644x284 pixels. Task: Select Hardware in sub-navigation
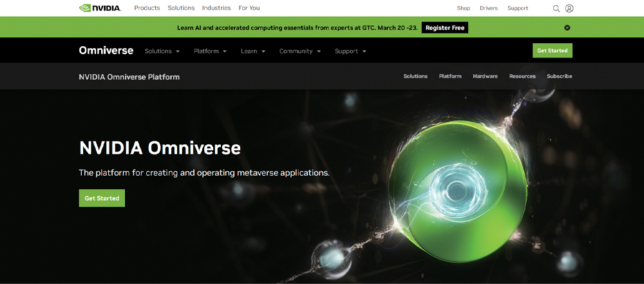pos(485,77)
